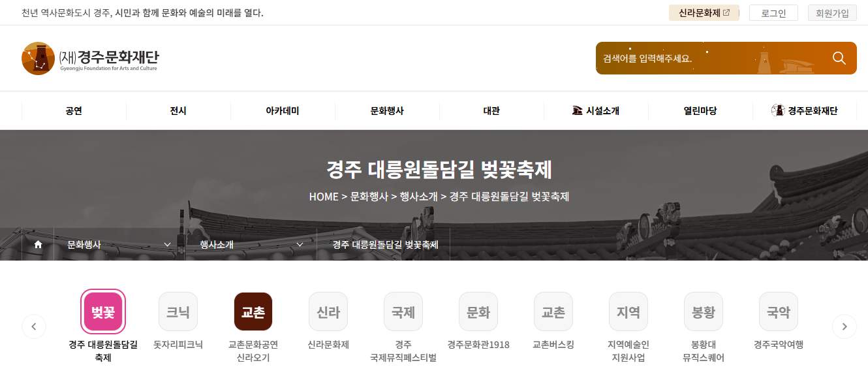Image resolution: width=868 pixels, height=384 pixels.
Task: Select the 국악 경주국악여행 icon
Action: (x=779, y=312)
